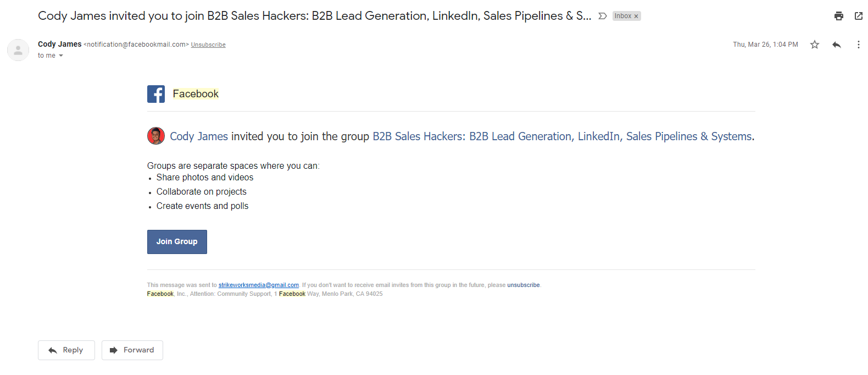Expand recipient details arrow next to "to me"
Viewport: 868px width, 375px height.
[61, 56]
